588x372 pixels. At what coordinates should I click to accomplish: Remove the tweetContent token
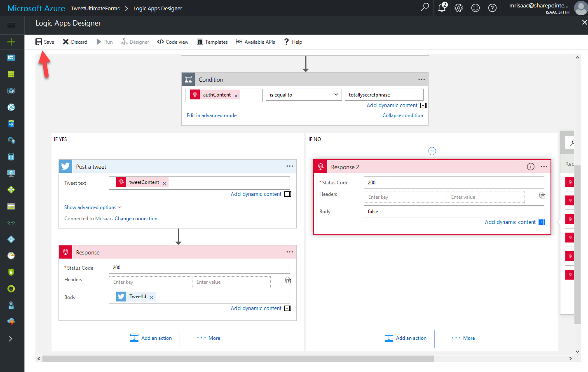pos(164,183)
